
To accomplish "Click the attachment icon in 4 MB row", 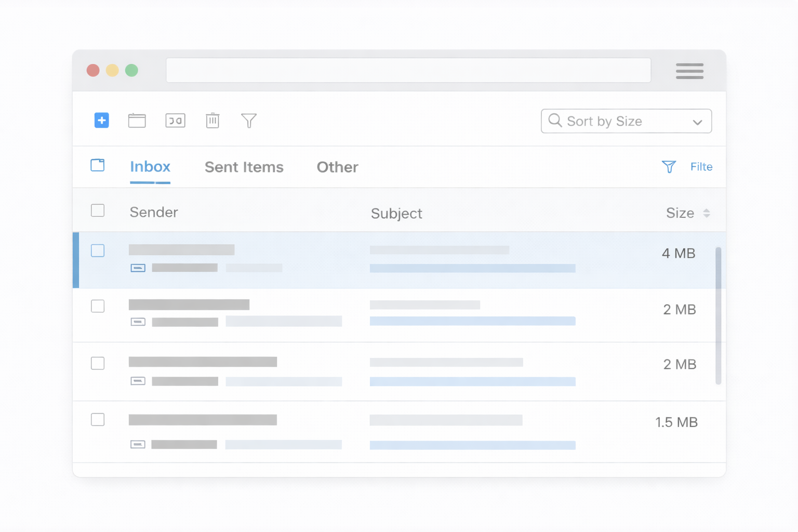I will (138, 268).
